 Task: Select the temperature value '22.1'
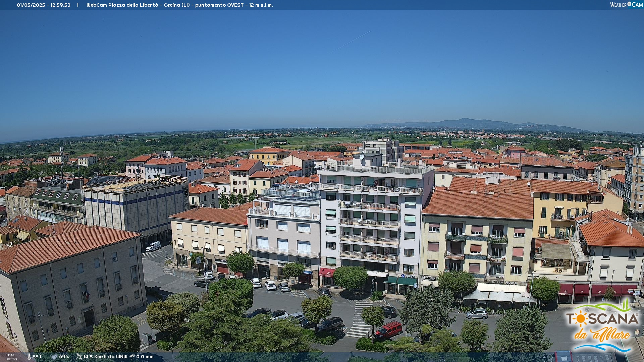click(37, 357)
